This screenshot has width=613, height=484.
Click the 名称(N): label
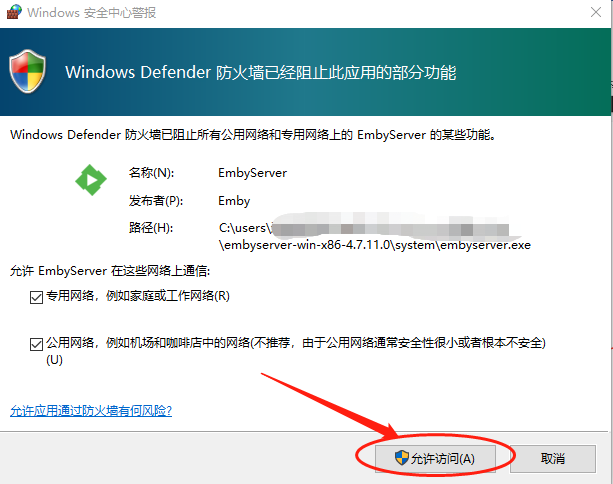click(x=151, y=173)
